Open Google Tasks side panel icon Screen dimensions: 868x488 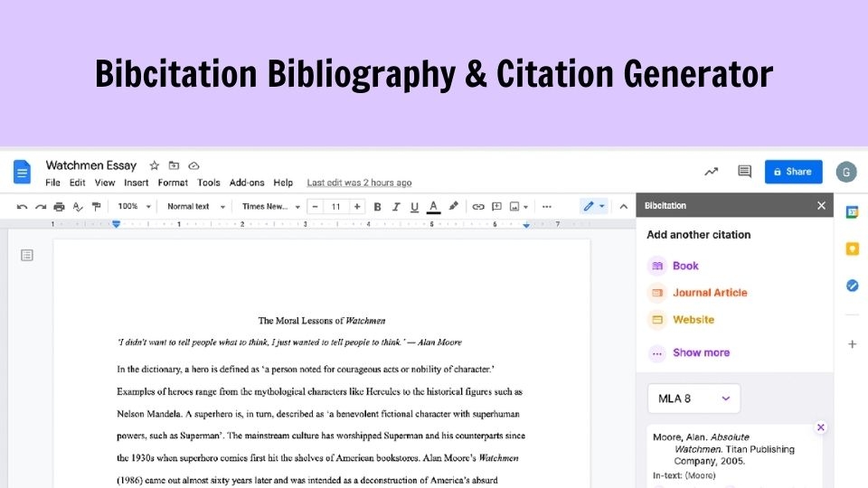(852, 286)
